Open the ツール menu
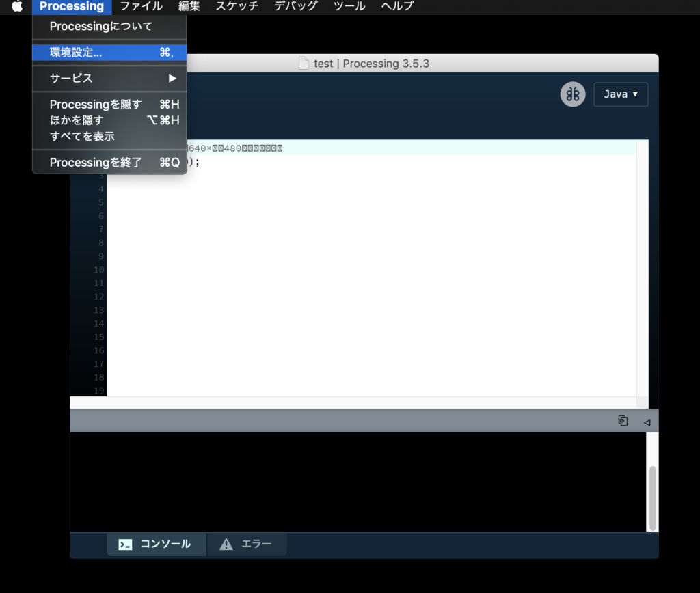 click(349, 6)
